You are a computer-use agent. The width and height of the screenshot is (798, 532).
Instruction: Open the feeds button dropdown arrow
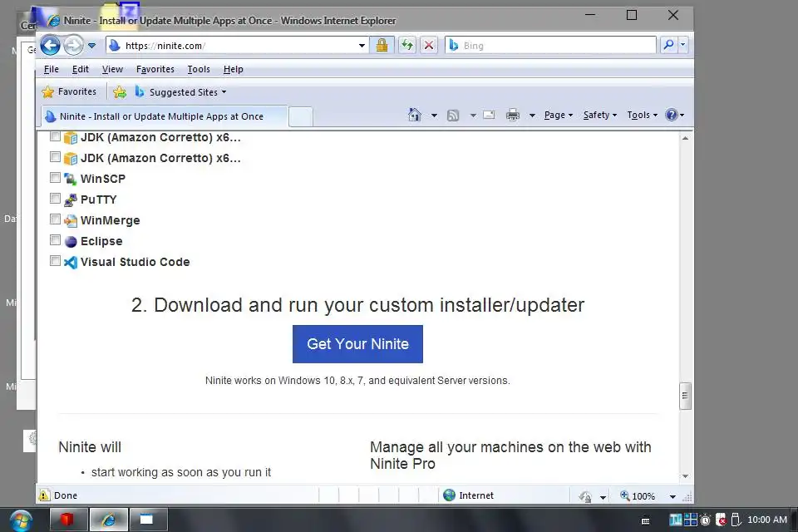tap(473, 116)
